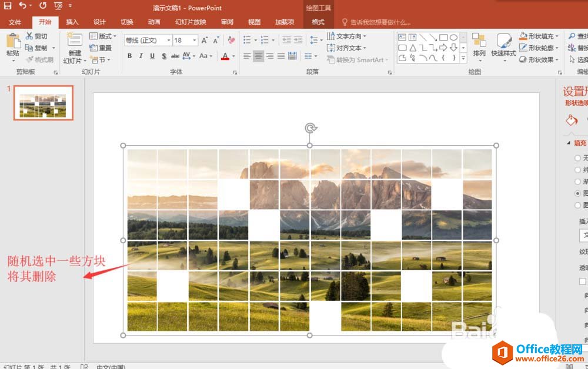Click the Find (查找) magnifier icon
588x369 pixels.
click(x=572, y=36)
